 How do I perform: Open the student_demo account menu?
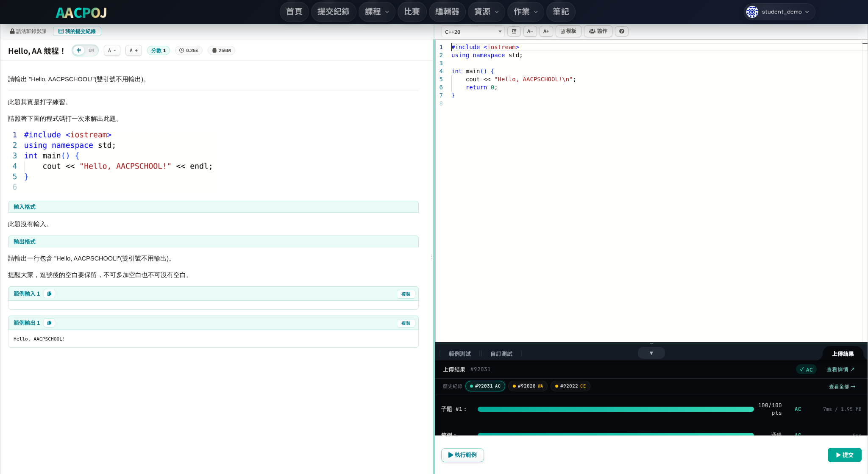(x=780, y=12)
